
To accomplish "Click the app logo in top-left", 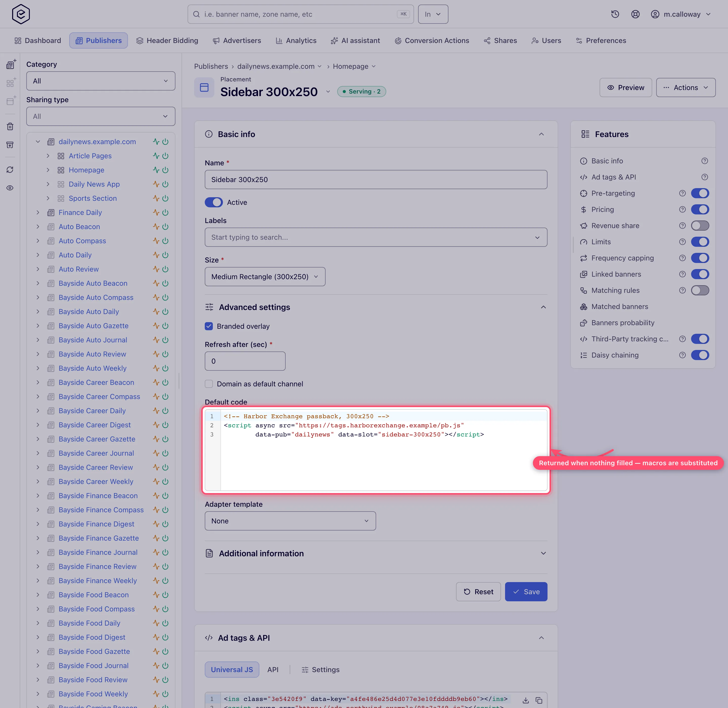I will tap(21, 14).
